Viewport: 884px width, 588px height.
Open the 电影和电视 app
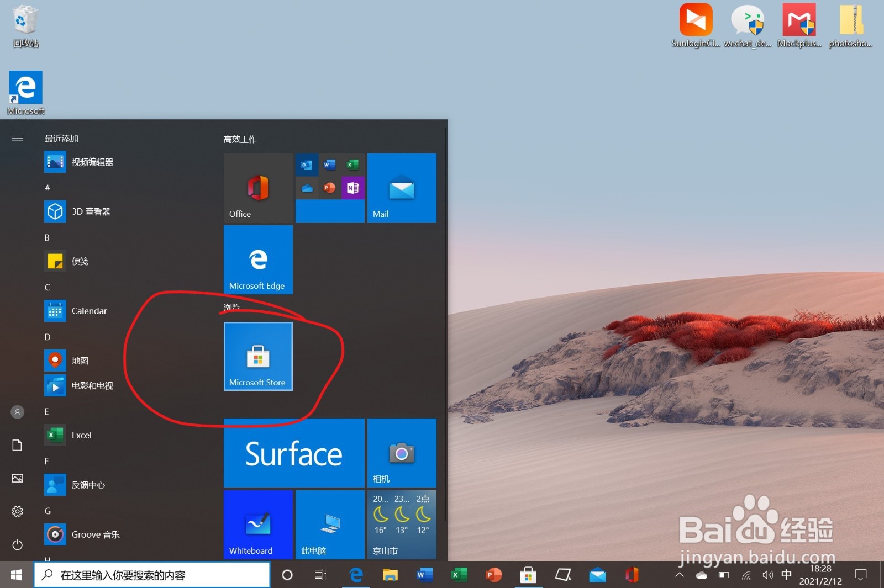click(79, 385)
